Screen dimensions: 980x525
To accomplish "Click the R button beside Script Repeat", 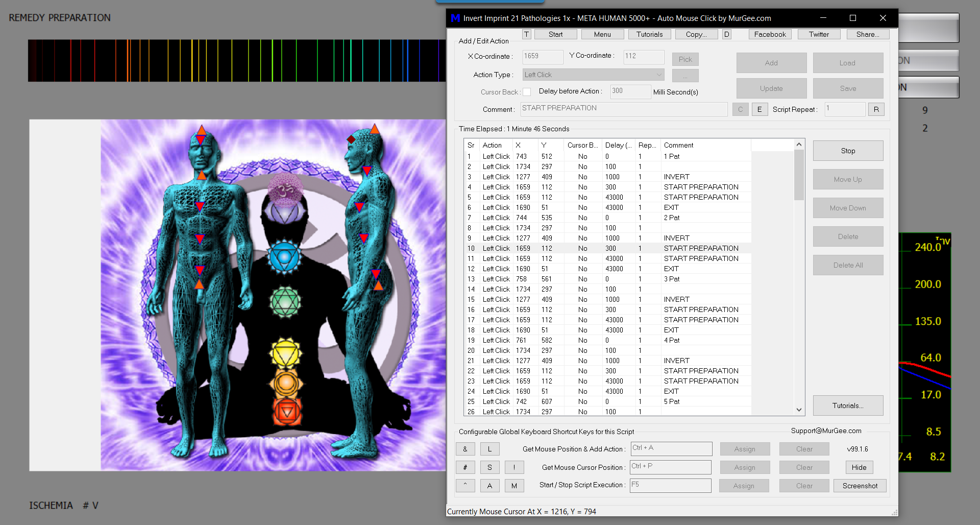I will point(876,109).
